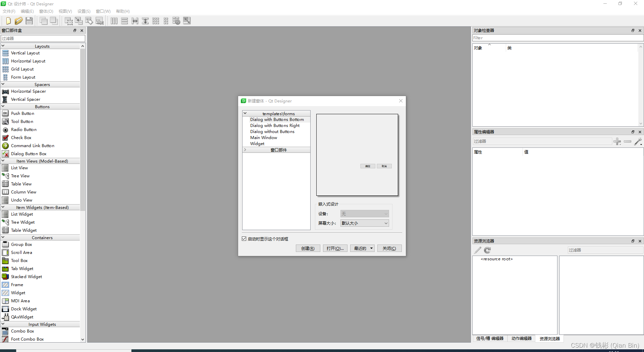Click the Open file toolbar icon

pyautogui.click(x=19, y=21)
